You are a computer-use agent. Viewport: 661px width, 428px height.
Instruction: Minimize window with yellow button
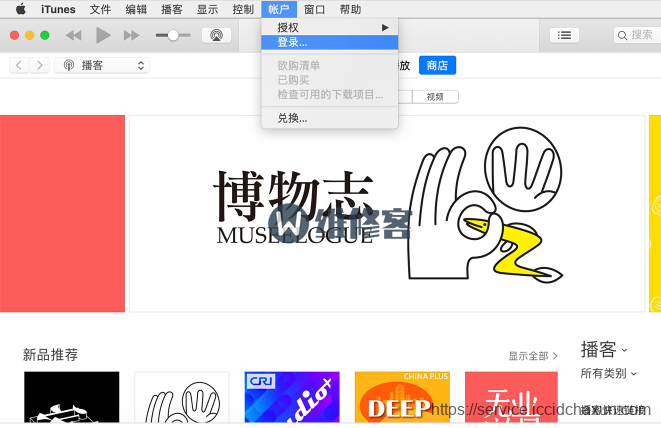click(30, 35)
